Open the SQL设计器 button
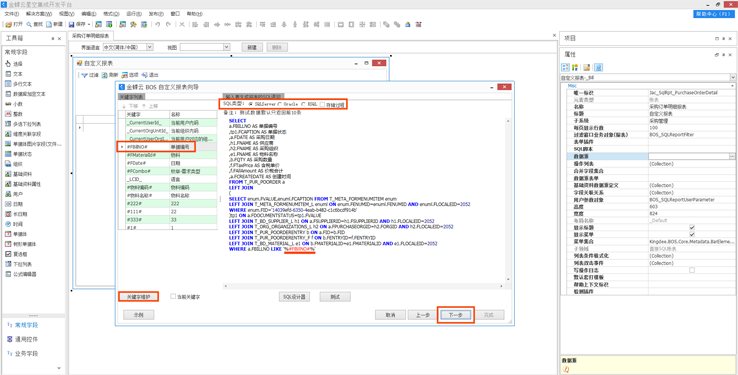The image size is (738, 375). pyautogui.click(x=295, y=297)
